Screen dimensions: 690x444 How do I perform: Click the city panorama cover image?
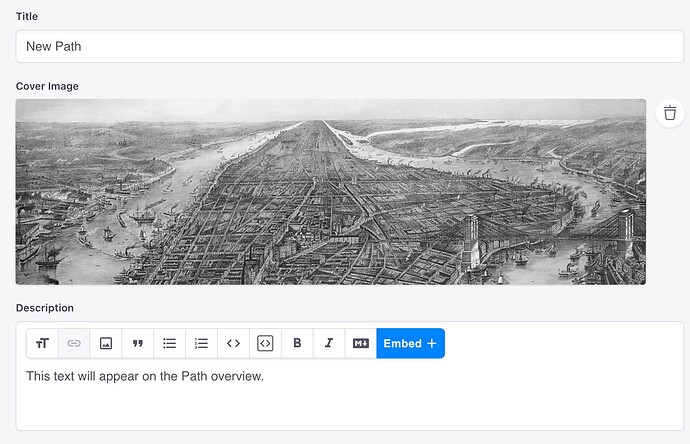point(331,192)
